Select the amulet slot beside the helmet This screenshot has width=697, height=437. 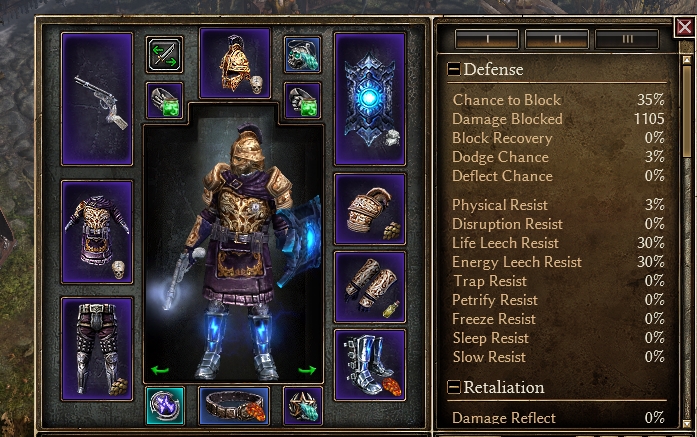[303, 54]
